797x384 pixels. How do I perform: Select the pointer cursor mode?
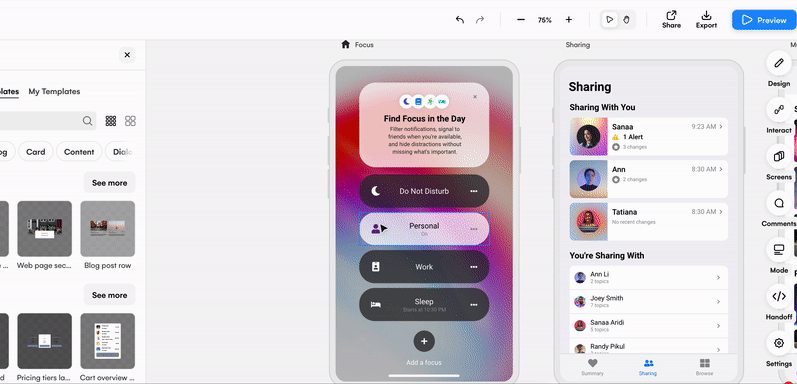pyautogui.click(x=609, y=20)
